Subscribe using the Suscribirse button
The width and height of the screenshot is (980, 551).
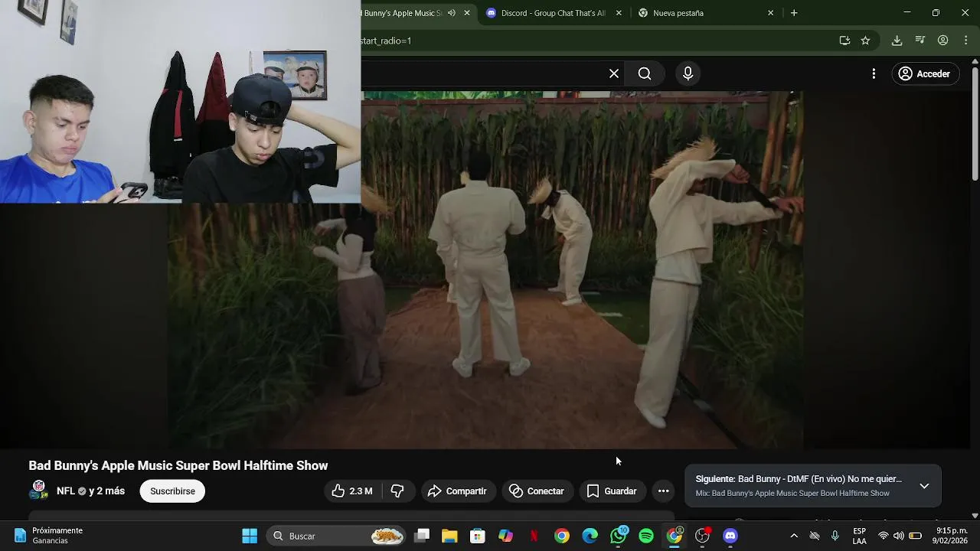pyautogui.click(x=172, y=491)
